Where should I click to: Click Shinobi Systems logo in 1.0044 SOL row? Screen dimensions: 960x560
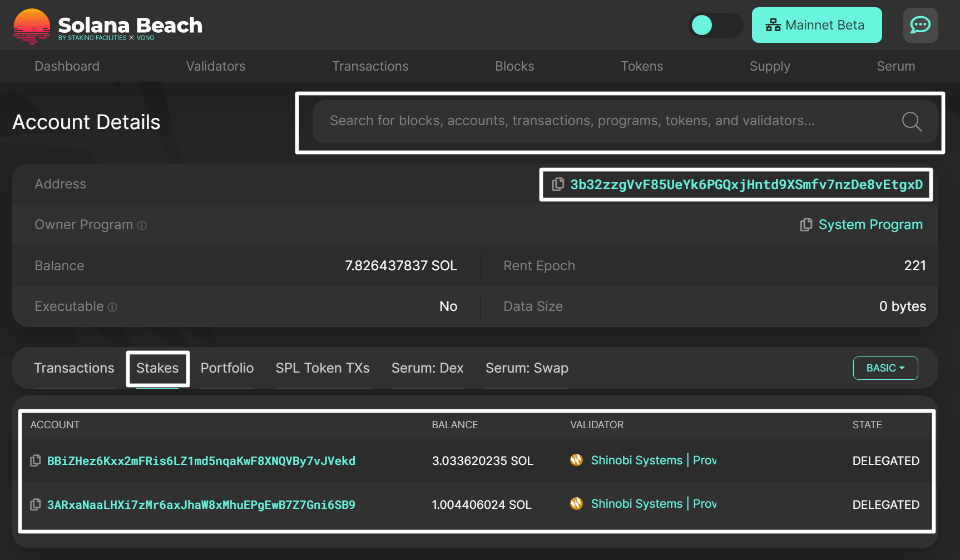[x=576, y=503]
